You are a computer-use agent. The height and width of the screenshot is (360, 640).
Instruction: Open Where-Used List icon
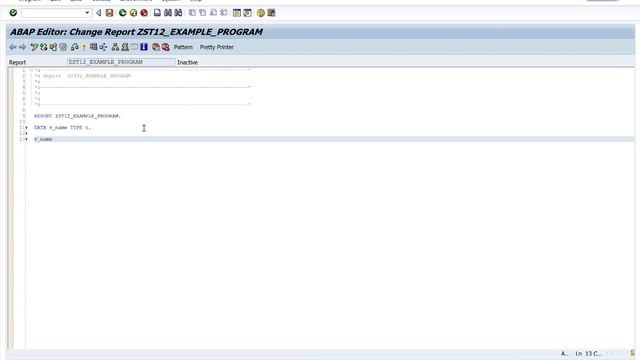tap(103, 47)
